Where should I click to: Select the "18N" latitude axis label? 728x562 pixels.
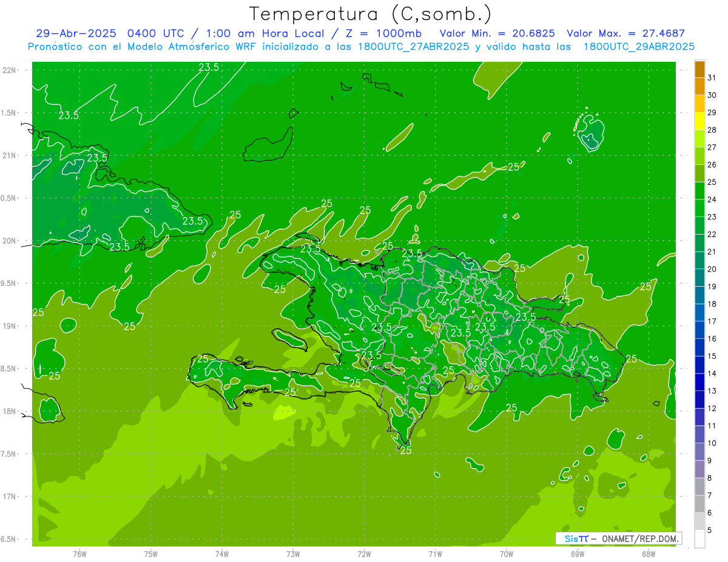click(x=10, y=412)
